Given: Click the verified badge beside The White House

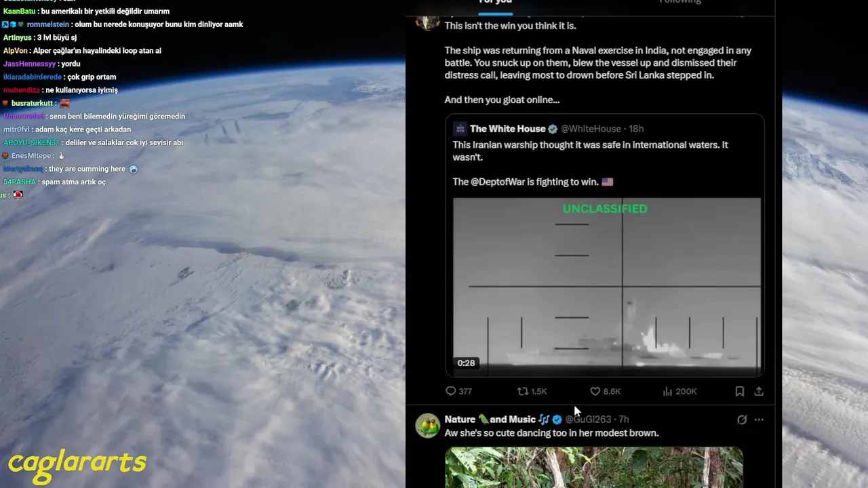Looking at the screenshot, I should pos(553,129).
